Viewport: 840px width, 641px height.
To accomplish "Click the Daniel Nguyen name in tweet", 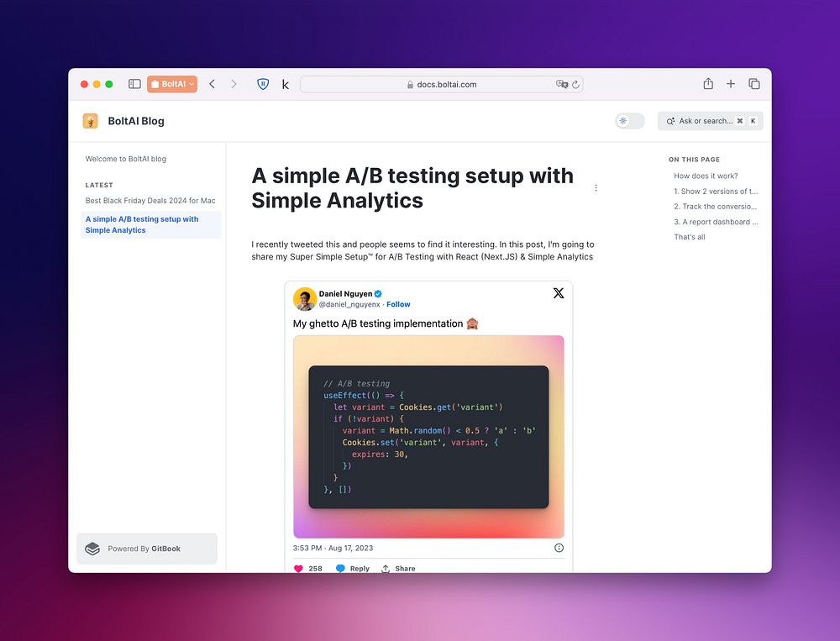I will click(x=345, y=294).
